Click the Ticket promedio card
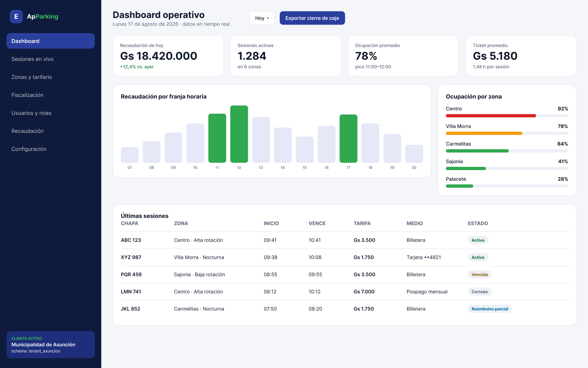Screen dimensions: 588x368 click(521, 56)
